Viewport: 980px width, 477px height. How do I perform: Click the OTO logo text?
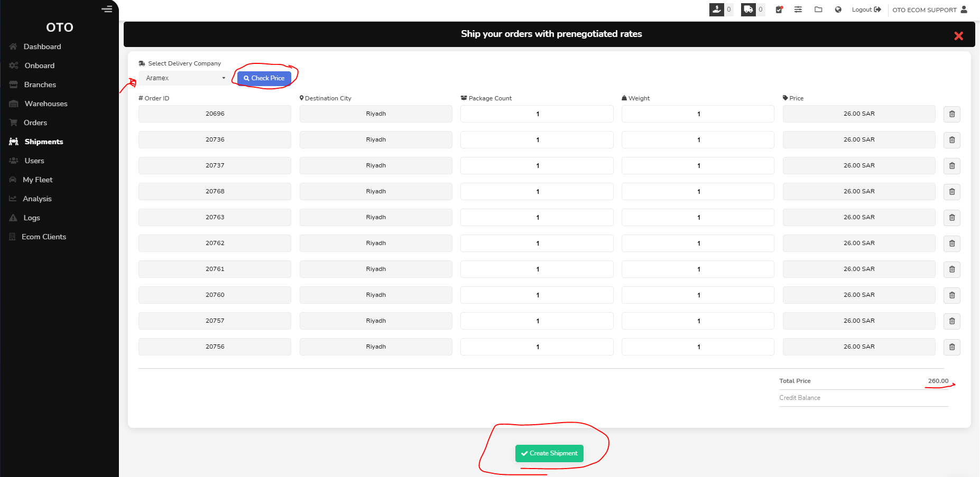coord(60,27)
